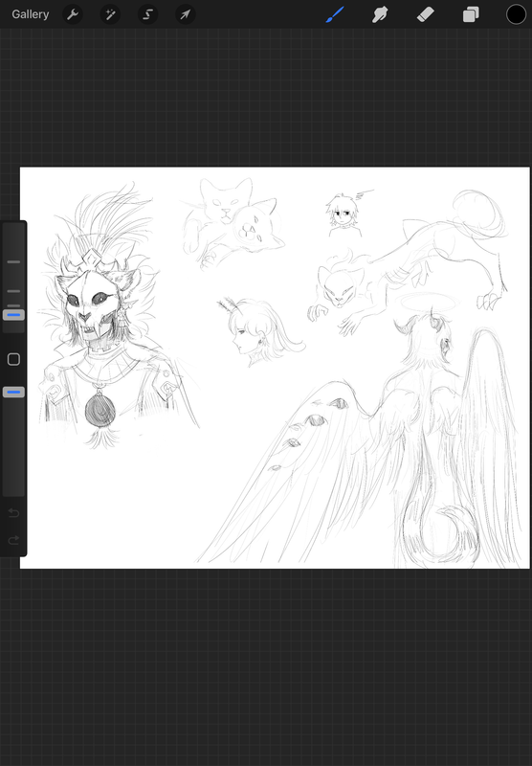
Task: Open the Actions wrench menu
Action: pos(73,14)
